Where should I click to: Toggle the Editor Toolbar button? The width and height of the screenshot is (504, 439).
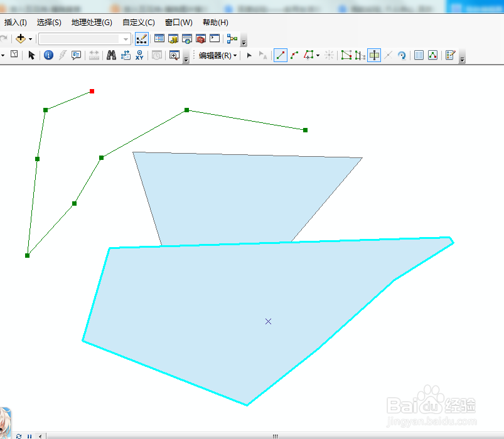pos(141,39)
